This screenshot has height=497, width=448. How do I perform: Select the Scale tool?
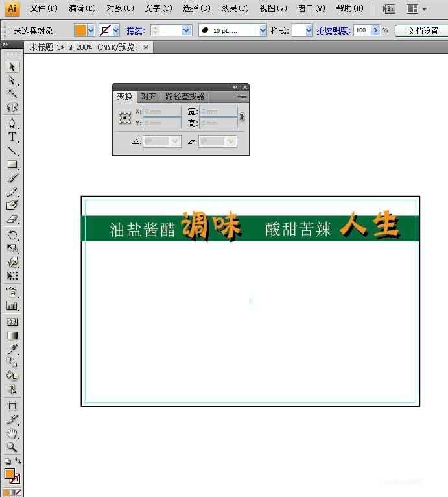pos(12,248)
